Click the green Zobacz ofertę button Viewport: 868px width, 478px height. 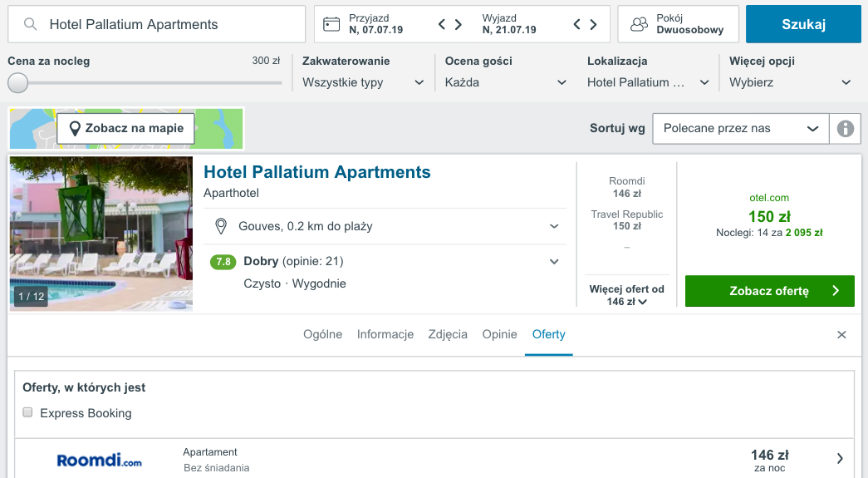pos(769,291)
